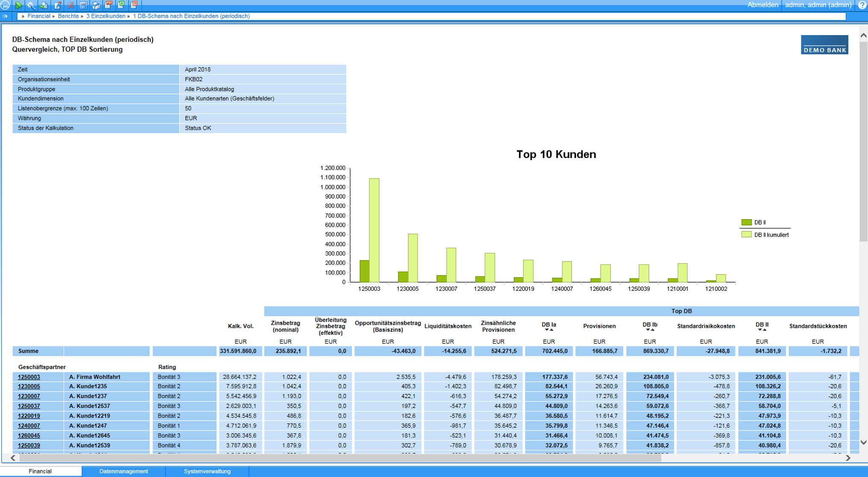Sort by DB Ia column arrows

click(549, 330)
